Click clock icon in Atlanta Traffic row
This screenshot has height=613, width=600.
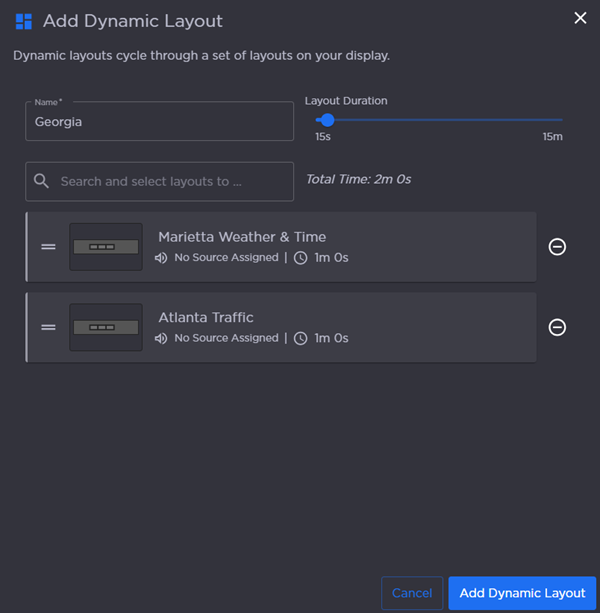tap(301, 339)
